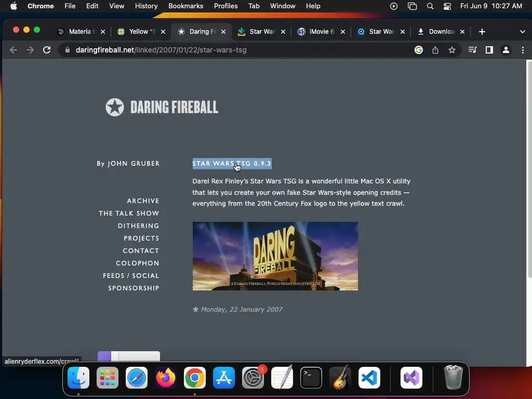Viewport: 532px width, 399px height.
Task: Click the Daring Fireball Fox logo image
Action: click(275, 256)
